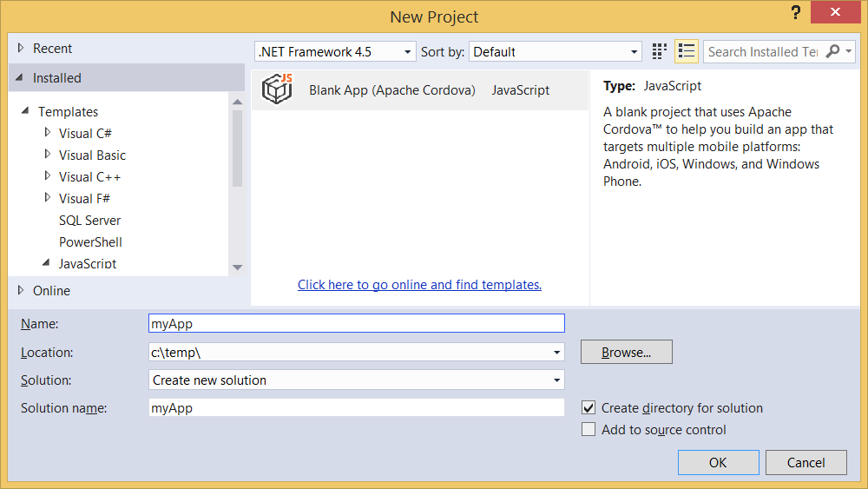
Task: Close the New Project dialog
Action: coord(835,11)
